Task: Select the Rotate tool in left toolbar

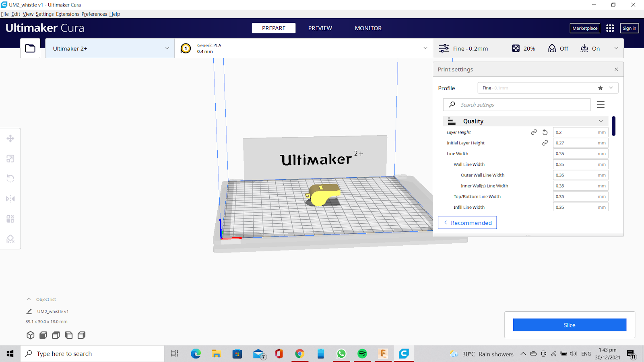Action: 10,179
